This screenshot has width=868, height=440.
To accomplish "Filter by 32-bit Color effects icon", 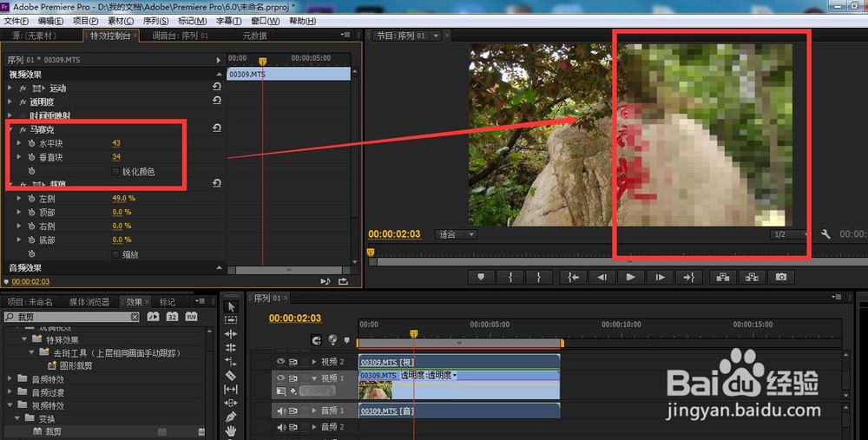I will point(172,317).
